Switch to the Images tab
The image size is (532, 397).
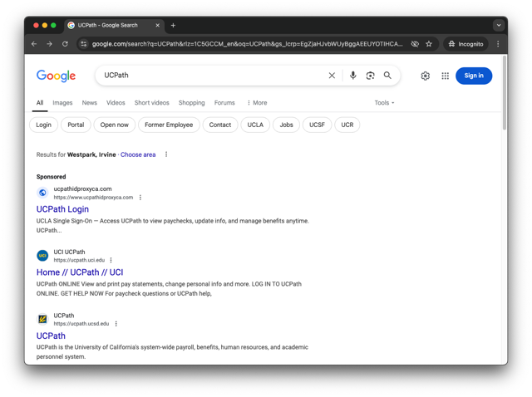(62, 103)
